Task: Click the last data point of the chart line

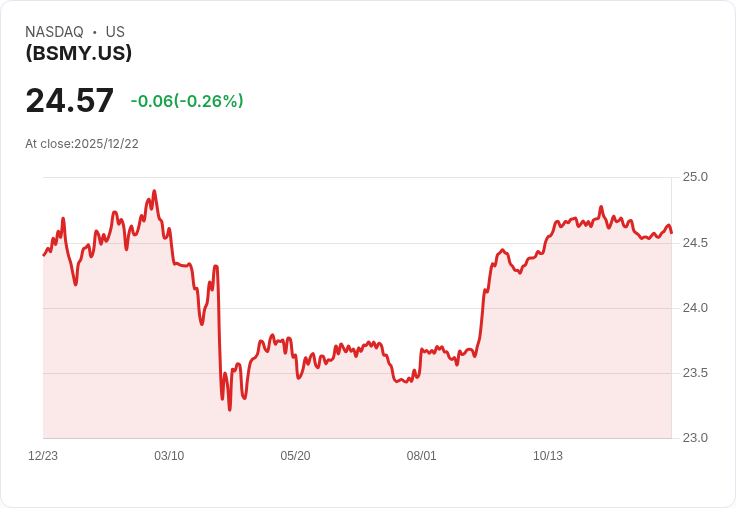Action: point(672,233)
